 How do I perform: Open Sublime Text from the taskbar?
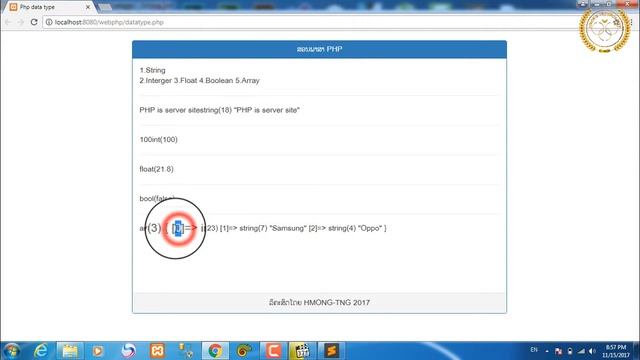click(x=331, y=351)
